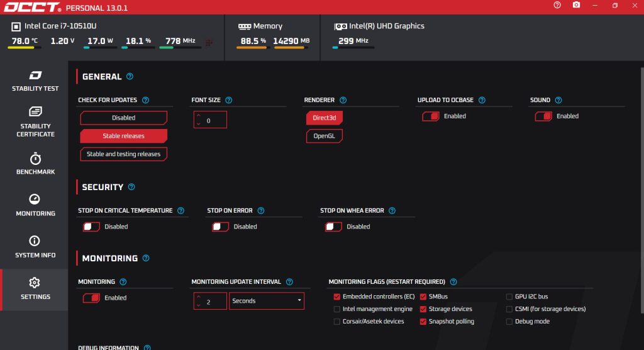The width and height of the screenshot is (644, 350).
Task: Check Intel management engine
Action: tap(337, 309)
